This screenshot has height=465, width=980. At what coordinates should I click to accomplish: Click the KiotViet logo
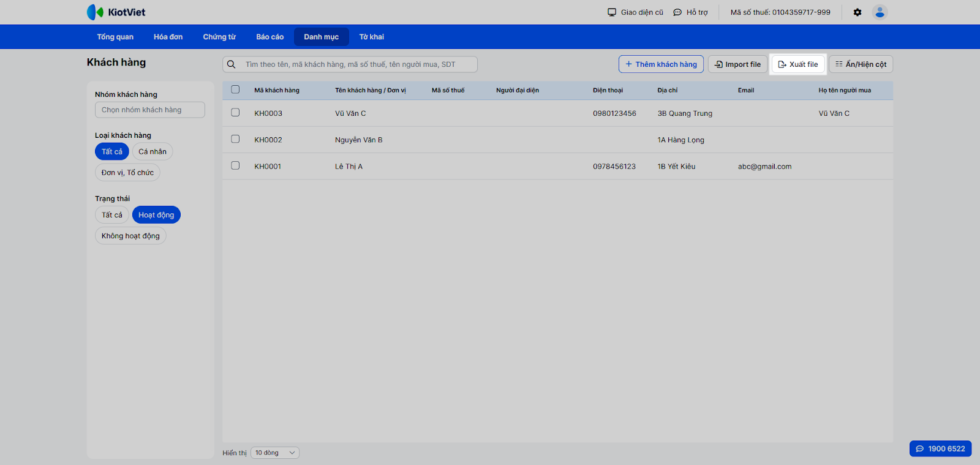point(116,12)
